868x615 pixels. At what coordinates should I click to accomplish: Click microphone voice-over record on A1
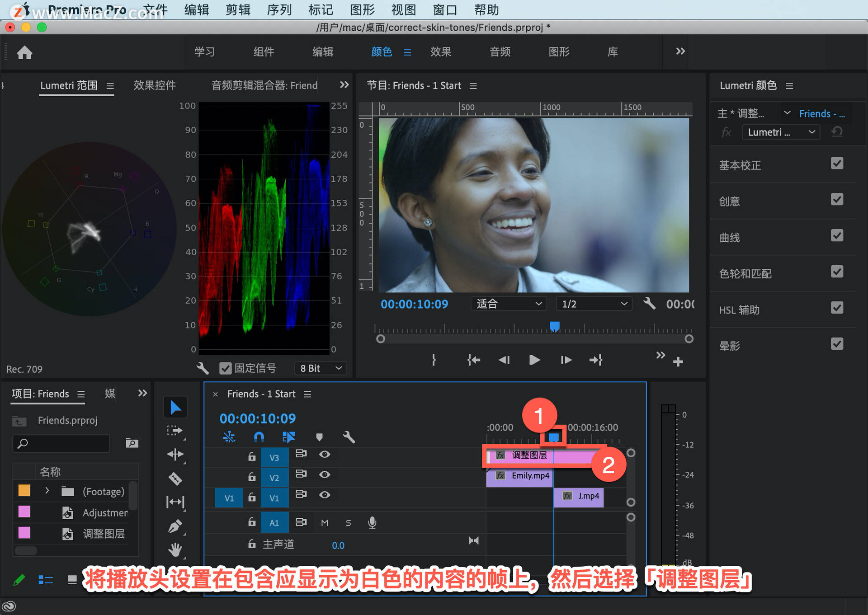372,522
